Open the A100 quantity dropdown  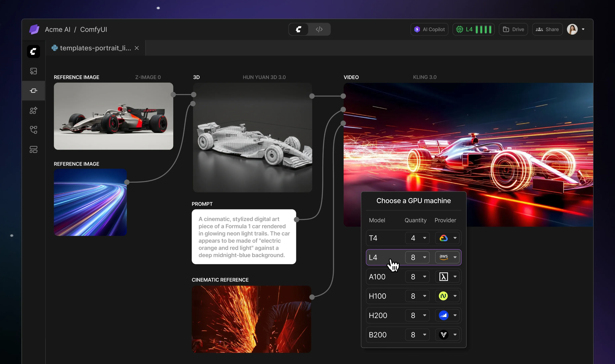417,277
